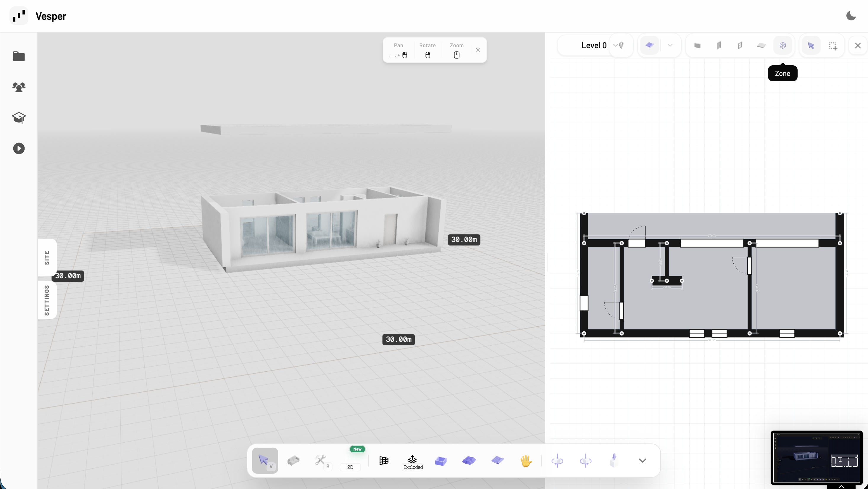
Task: Open the SITE side tab
Action: point(47,258)
